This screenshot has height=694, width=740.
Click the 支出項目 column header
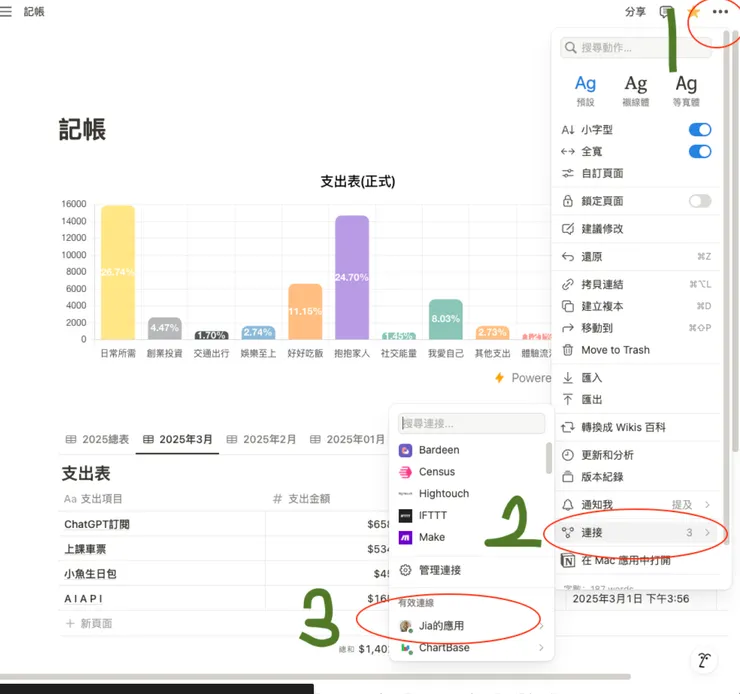coord(93,499)
